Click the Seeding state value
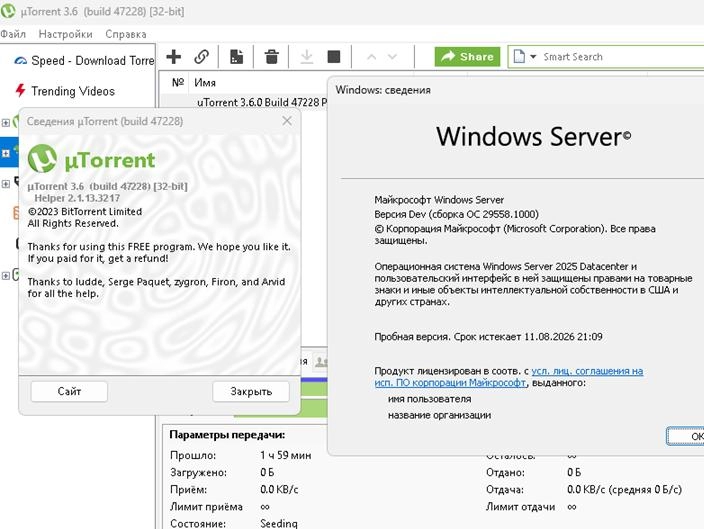This screenshot has width=704, height=529. pyautogui.click(x=278, y=524)
